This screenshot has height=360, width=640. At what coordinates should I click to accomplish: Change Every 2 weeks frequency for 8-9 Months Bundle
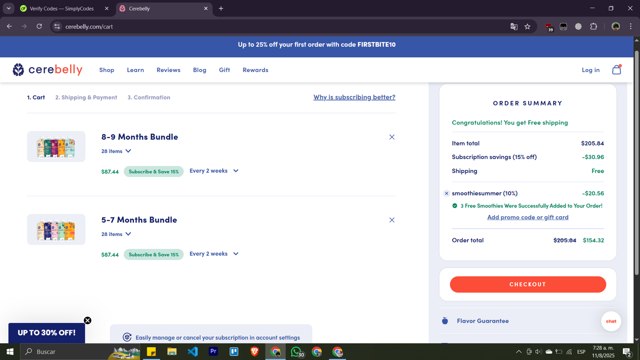[214, 171]
